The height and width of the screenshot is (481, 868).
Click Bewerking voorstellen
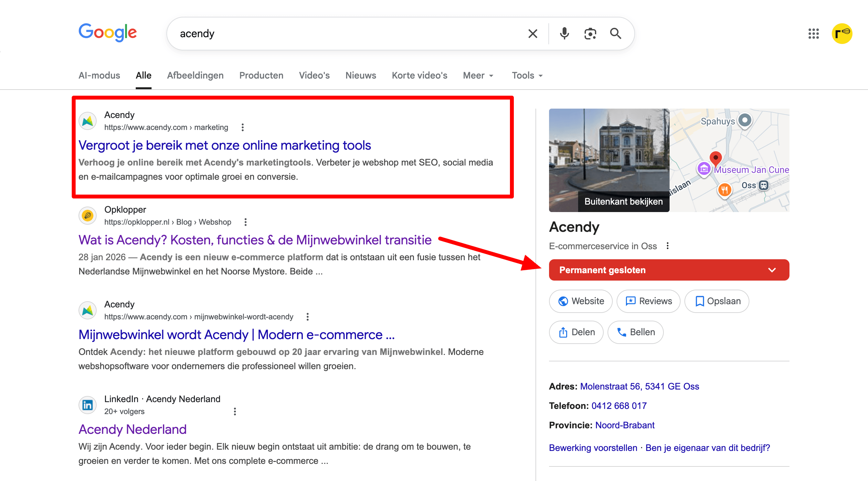tap(593, 448)
